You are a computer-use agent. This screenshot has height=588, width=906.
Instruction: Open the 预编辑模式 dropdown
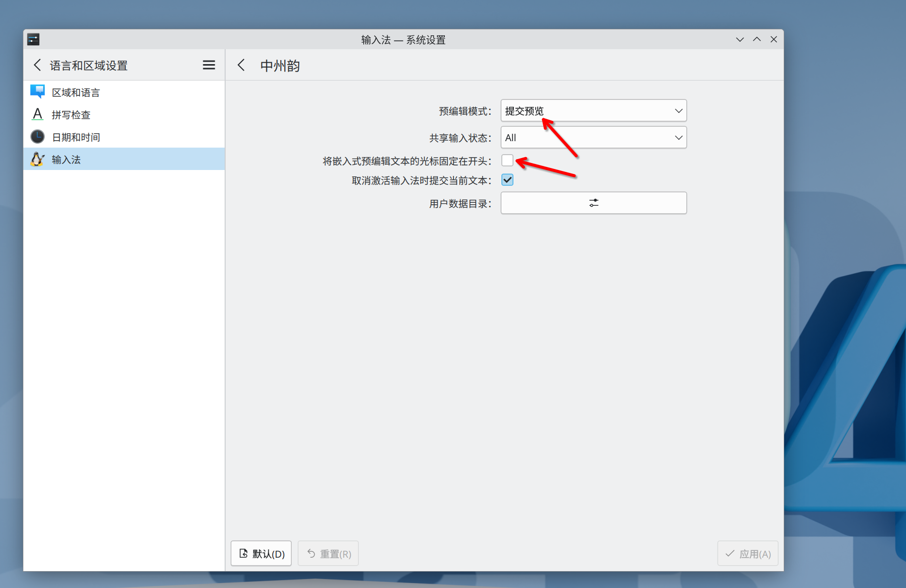(x=593, y=111)
